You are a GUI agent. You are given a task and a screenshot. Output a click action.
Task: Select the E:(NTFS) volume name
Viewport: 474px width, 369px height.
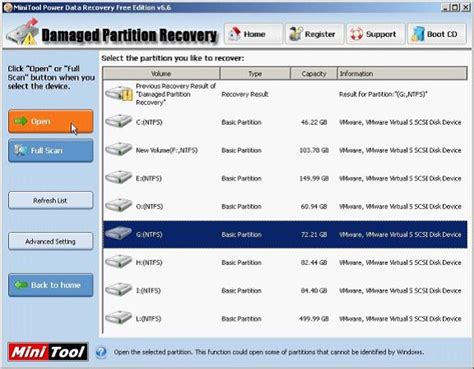click(149, 179)
